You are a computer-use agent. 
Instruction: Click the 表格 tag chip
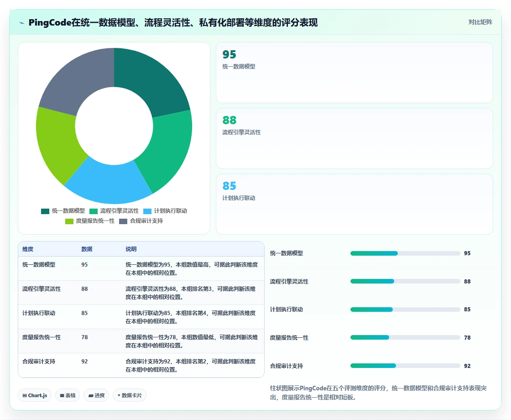pyautogui.click(x=68, y=395)
